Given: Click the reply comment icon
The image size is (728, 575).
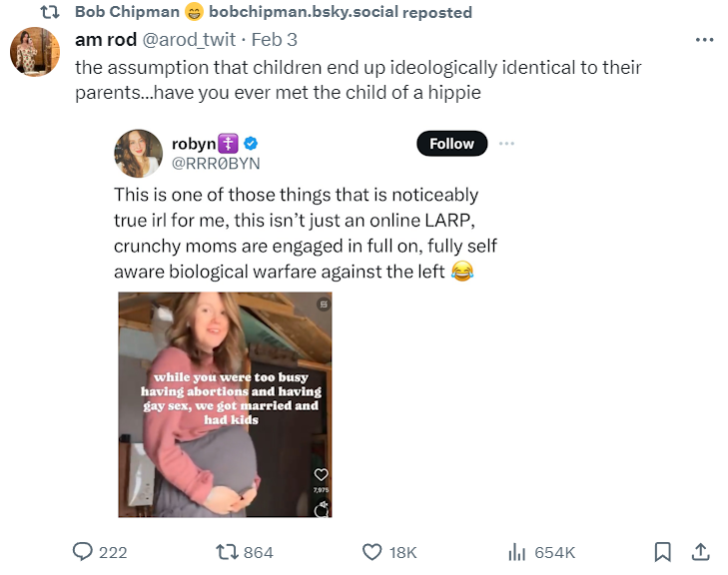Looking at the screenshot, I should [84, 552].
